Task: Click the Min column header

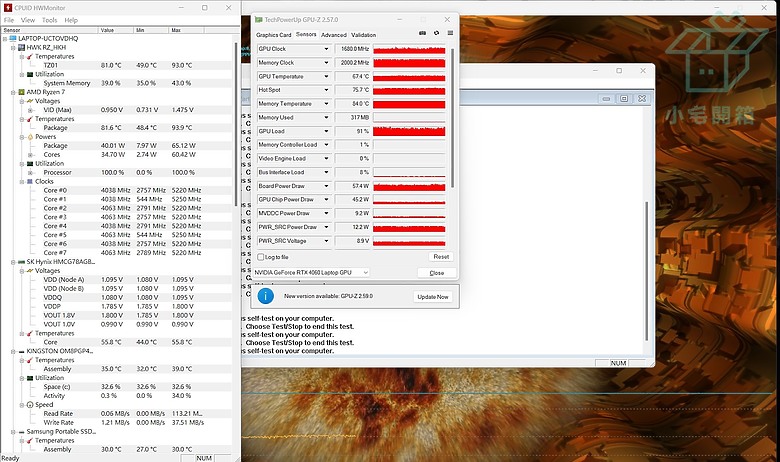Action: (151, 30)
